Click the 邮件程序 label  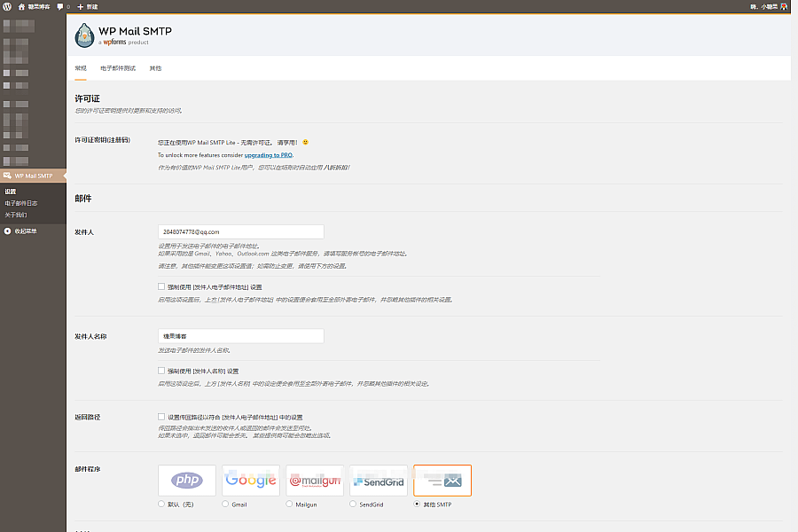pyautogui.click(x=88, y=469)
